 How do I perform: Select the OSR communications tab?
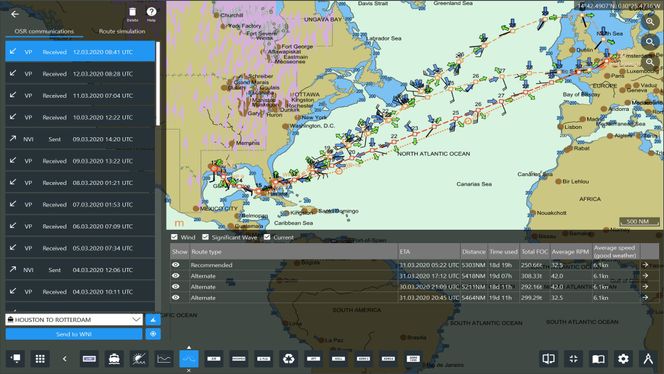coord(44,31)
